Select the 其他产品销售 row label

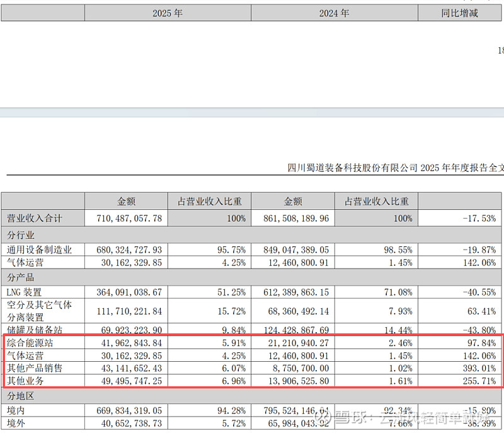[35, 368]
